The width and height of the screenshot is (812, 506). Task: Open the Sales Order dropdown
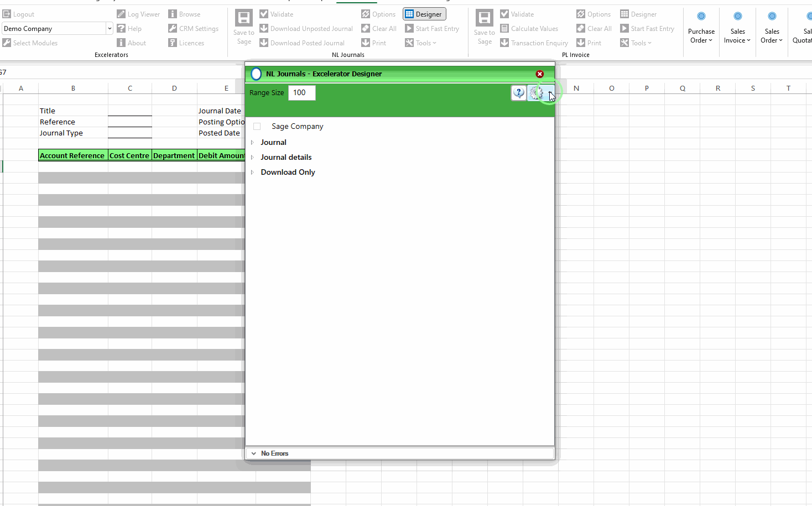pyautogui.click(x=772, y=28)
